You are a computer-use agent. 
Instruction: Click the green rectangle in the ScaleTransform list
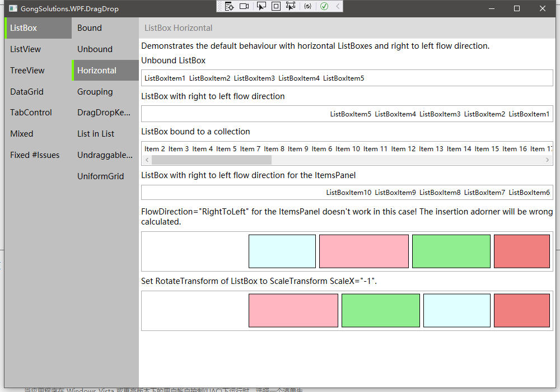[x=381, y=311]
